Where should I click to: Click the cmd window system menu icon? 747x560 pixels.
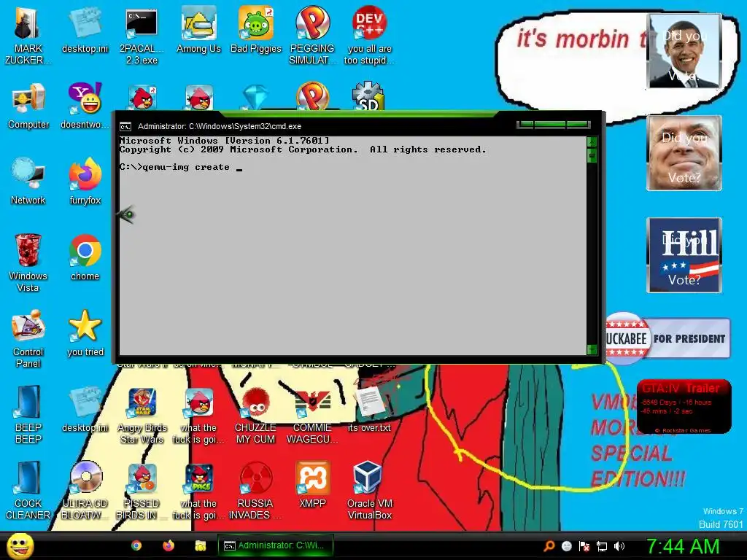[125, 127]
